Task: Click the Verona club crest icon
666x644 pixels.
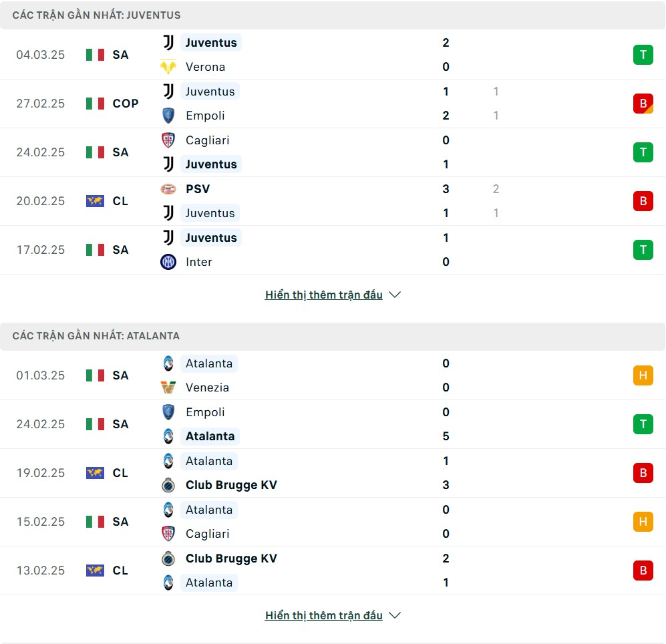Action: coord(168,67)
